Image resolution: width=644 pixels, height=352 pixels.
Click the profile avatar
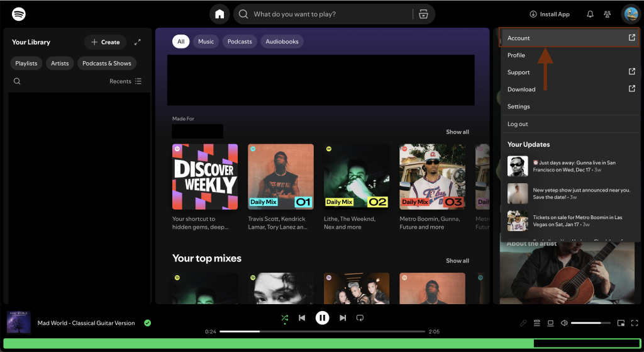coord(630,14)
